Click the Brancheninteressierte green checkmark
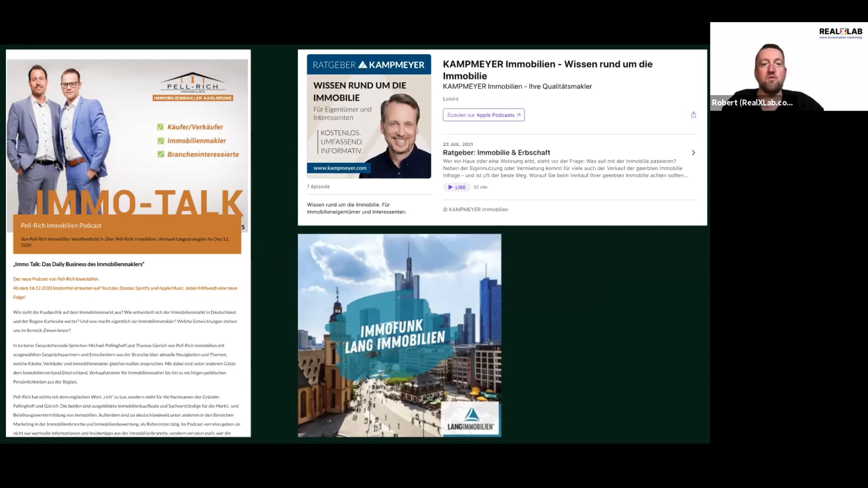 (160, 154)
